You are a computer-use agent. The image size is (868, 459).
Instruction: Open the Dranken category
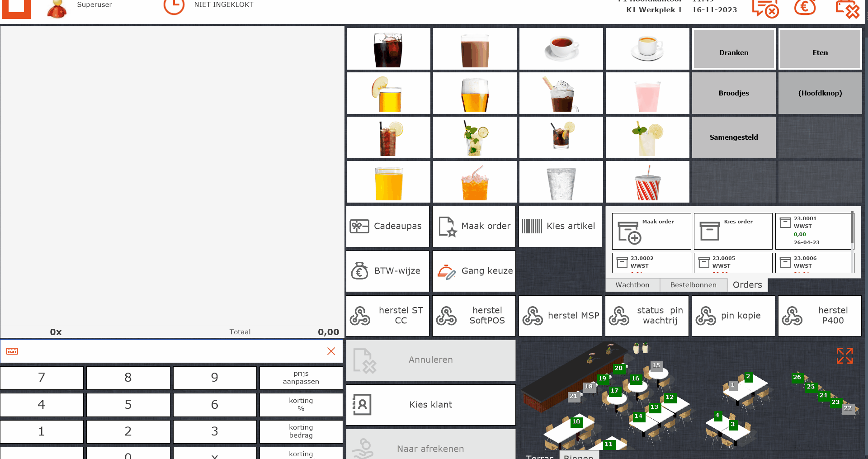pyautogui.click(x=734, y=49)
